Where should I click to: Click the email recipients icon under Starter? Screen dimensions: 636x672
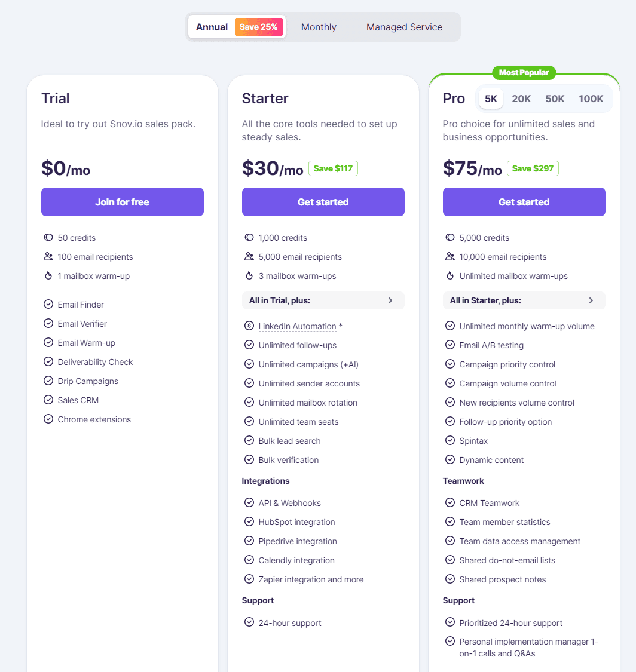tap(249, 256)
